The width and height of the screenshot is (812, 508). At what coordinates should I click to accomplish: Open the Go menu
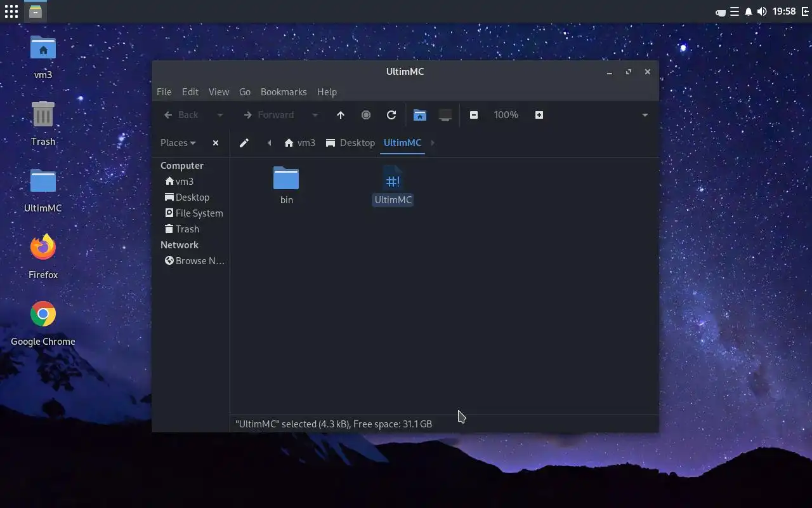(x=245, y=92)
